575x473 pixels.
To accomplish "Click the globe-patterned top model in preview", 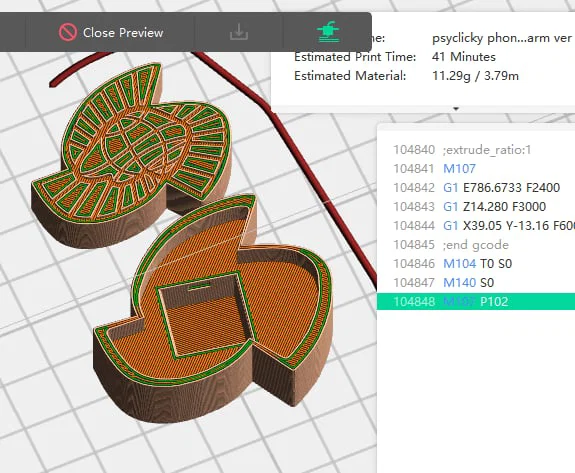I will point(132,154).
